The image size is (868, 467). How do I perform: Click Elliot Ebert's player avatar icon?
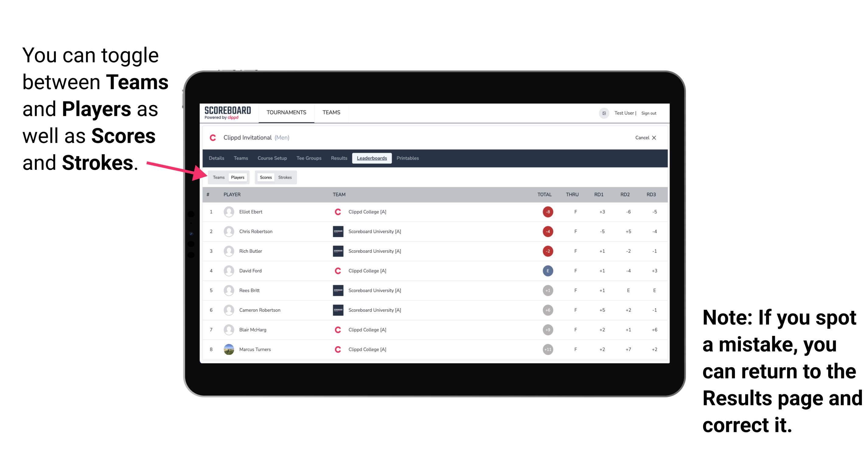click(228, 212)
